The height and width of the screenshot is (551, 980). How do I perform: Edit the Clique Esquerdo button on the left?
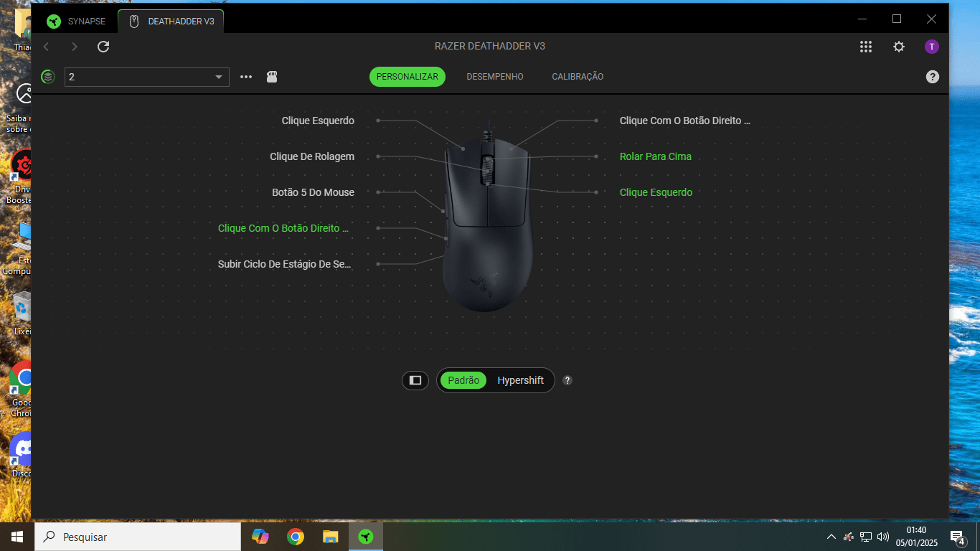[x=318, y=121]
